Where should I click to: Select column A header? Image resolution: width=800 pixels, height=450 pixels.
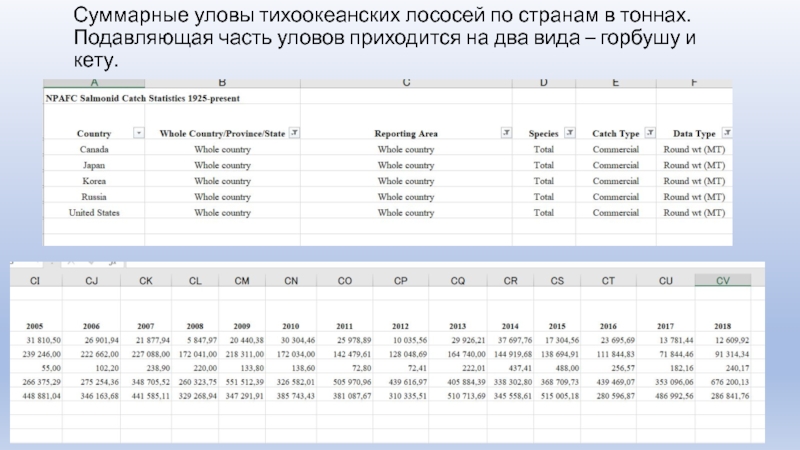(x=93, y=82)
